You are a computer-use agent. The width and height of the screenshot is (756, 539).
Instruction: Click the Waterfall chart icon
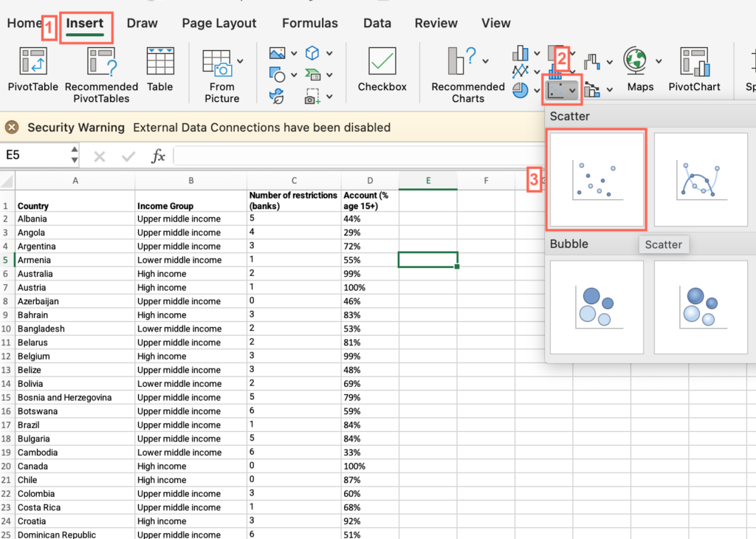click(592, 61)
